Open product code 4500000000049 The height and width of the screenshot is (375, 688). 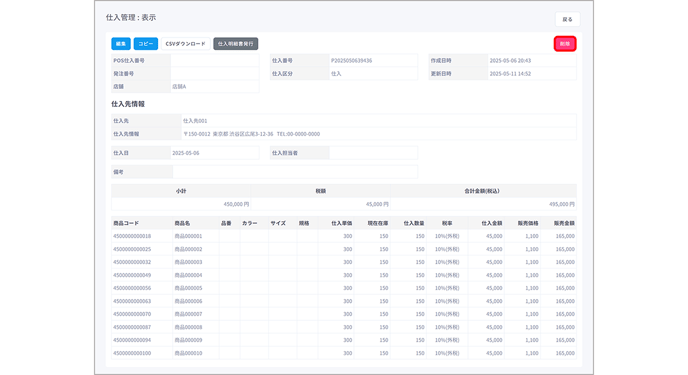pos(132,275)
